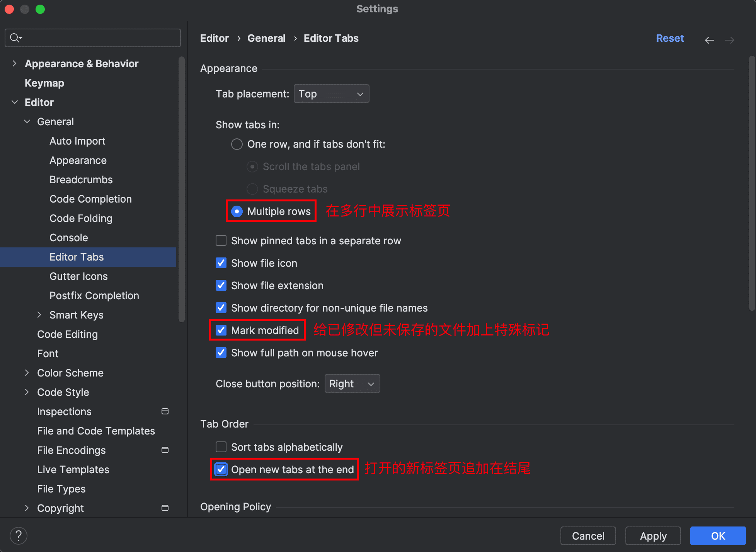Collapse the Editor tree node
This screenshot has width=756, height=552.
(15, 102)
